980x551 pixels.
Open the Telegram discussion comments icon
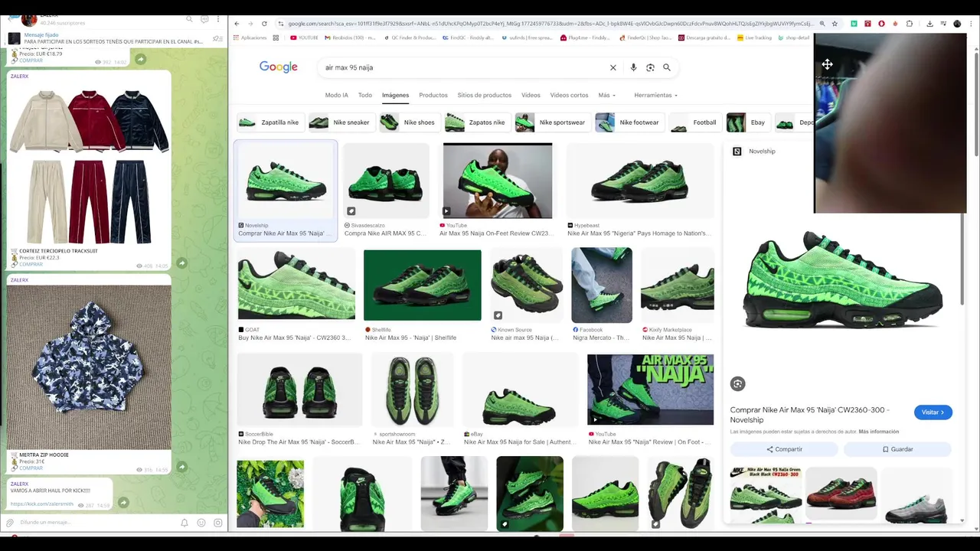[204, 19]
